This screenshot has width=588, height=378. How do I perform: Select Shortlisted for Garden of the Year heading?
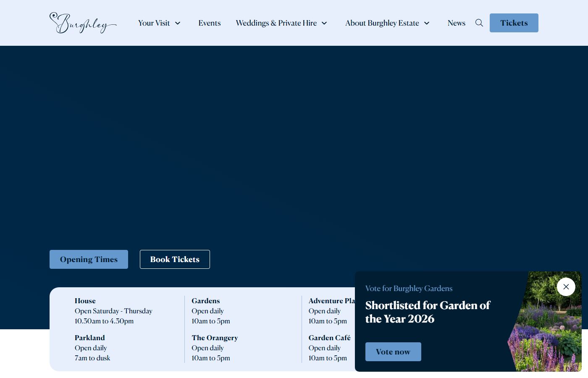[428, 312]
